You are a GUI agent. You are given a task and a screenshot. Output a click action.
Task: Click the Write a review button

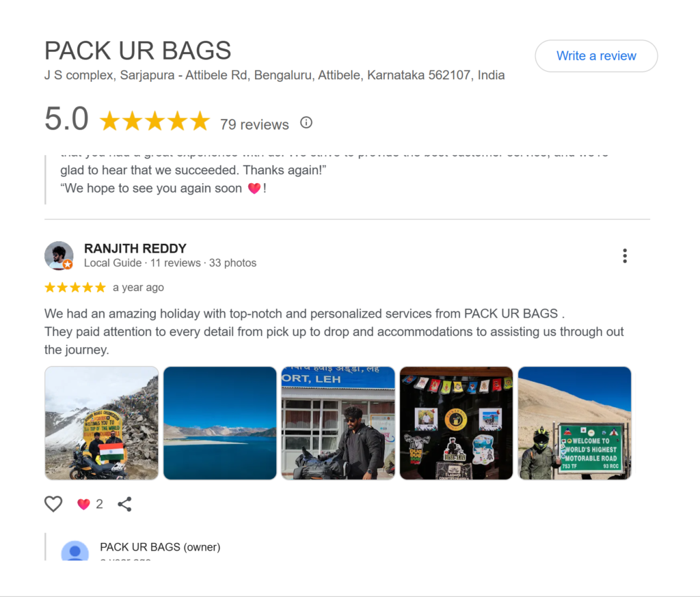pyautogui.click(x=596, y=56)
